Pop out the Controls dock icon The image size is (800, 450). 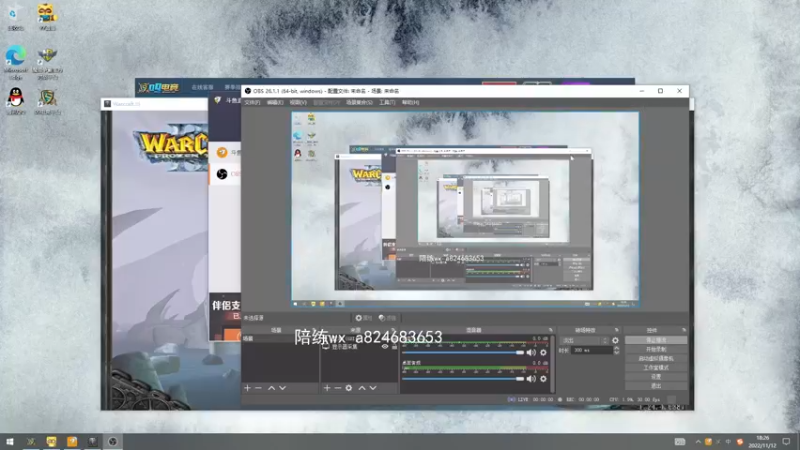coord(684,330)
